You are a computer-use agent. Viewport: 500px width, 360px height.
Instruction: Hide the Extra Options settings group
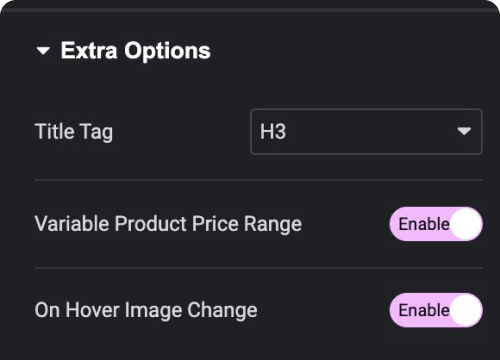click(43, 51)
